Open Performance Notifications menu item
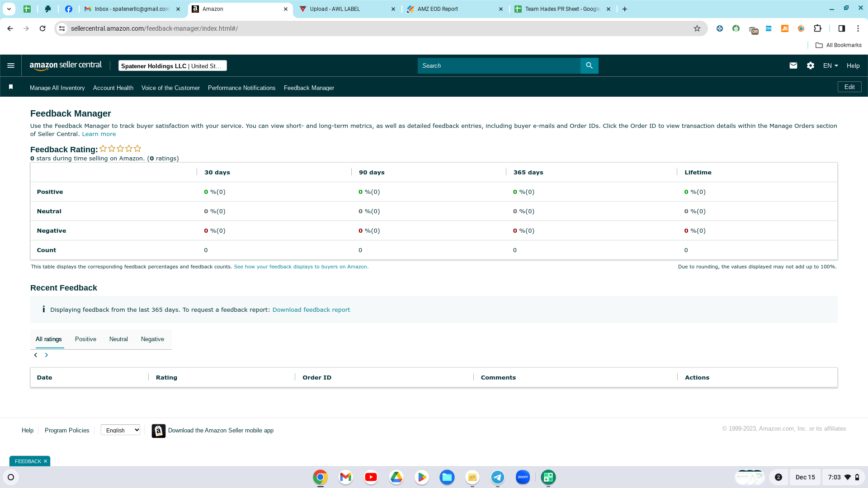Image resolution: width=868 pixels, height=488 pixels. tap(241, 88)
